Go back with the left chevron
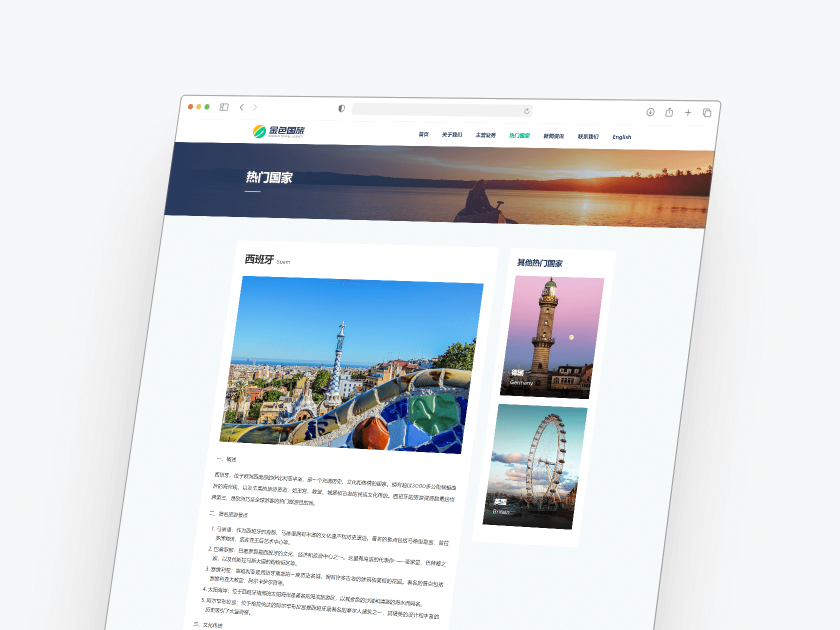 (241, 107)
